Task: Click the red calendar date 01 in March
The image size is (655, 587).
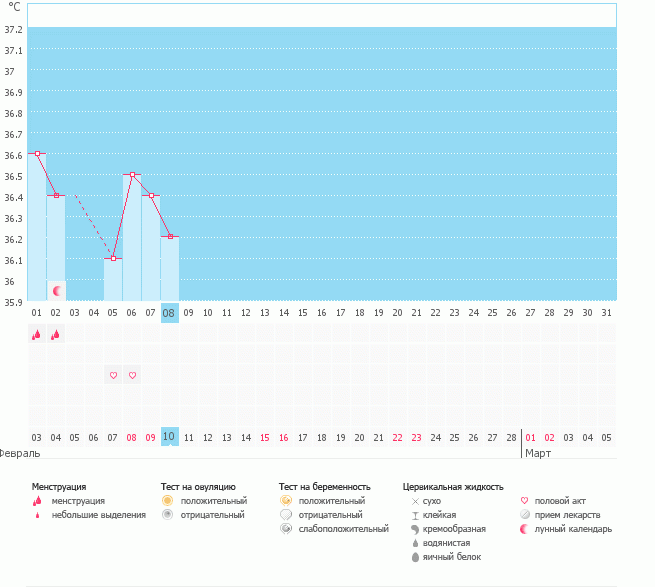Action: point(530,437)
